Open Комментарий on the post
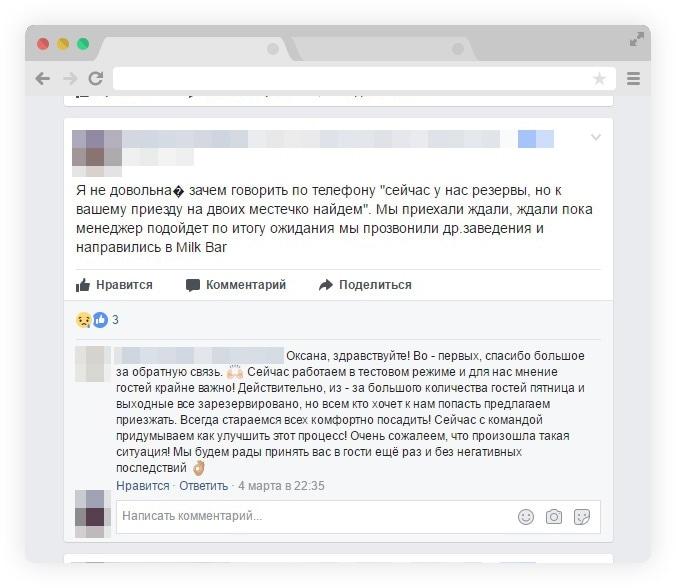The image size is (676, 588). click(x=236, y=285)
